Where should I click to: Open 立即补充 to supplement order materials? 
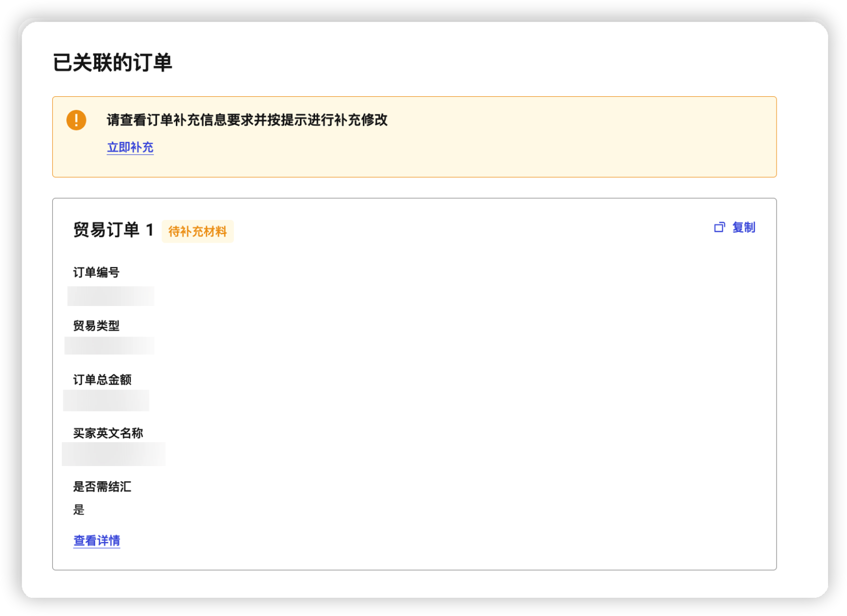(130, 147)
